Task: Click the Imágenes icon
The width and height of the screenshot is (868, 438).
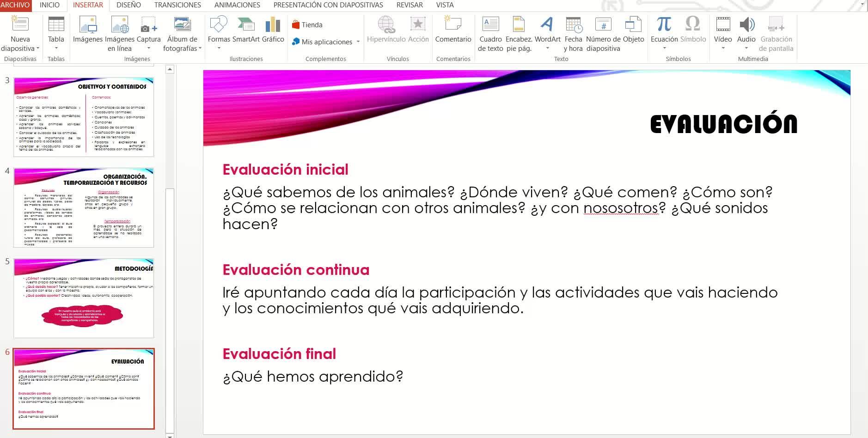Action: (x=88, y=24)
